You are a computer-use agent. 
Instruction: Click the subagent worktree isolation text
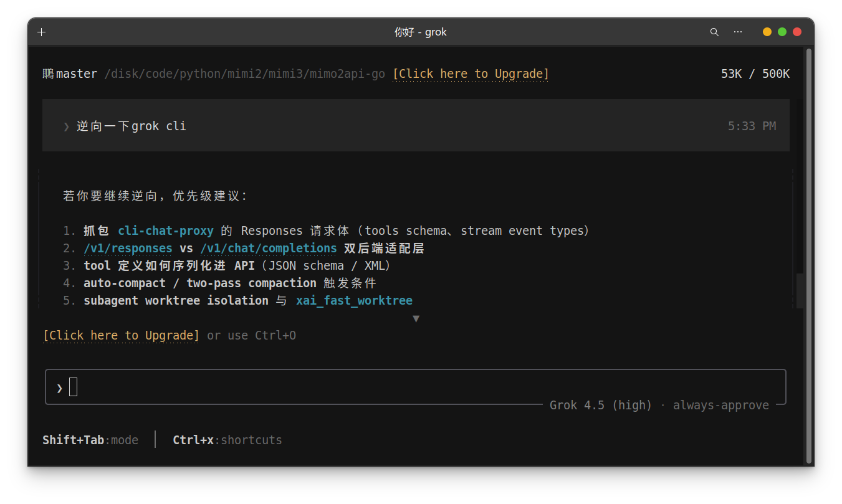pos(176,301)
